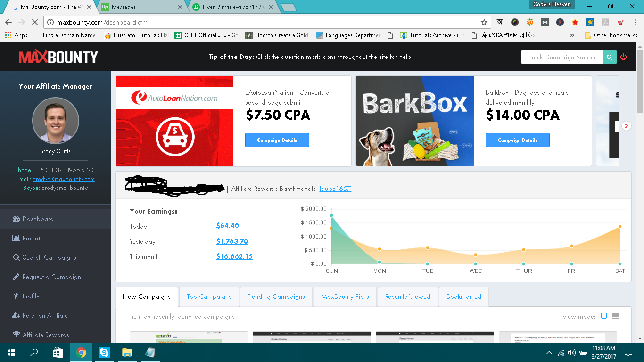Image resolution: width=644 pixels, height=362 pixels.
Task: Open this month's earnings $16,662.15 link
Action: [x=234, y=256]
